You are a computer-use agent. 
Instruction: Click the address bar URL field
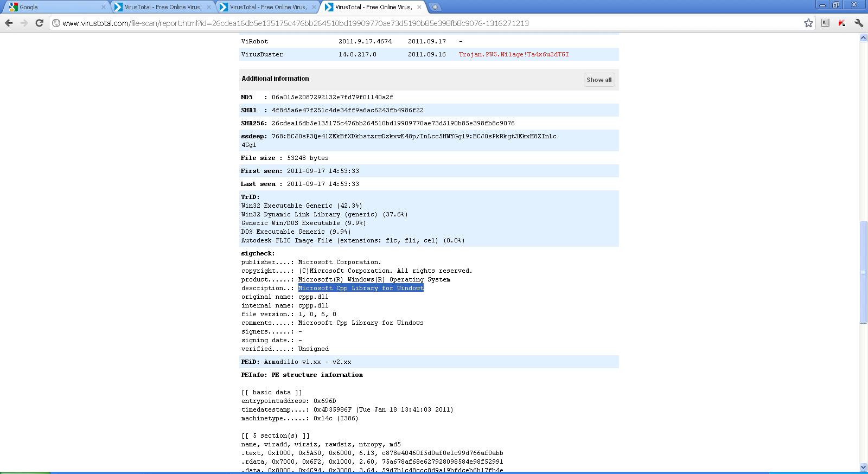(x=431, y=23)
